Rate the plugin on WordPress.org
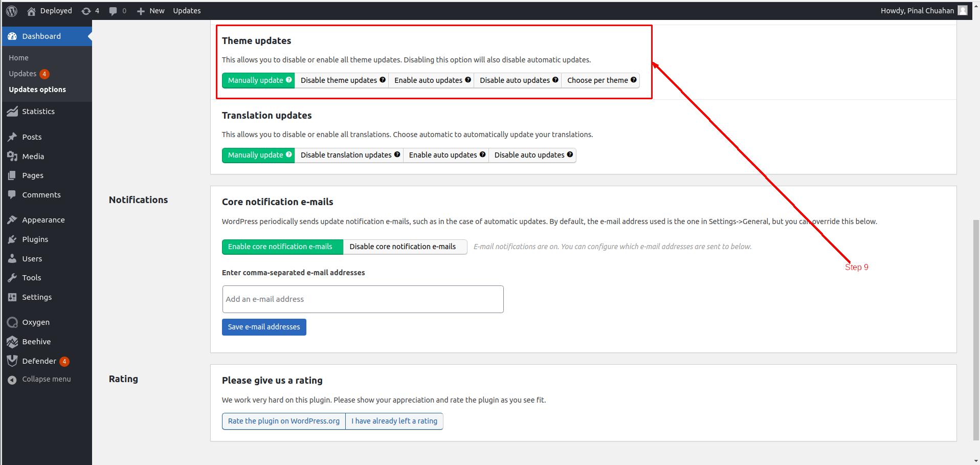The height and width of the screenshot is (465, 980). click(284, 421)
